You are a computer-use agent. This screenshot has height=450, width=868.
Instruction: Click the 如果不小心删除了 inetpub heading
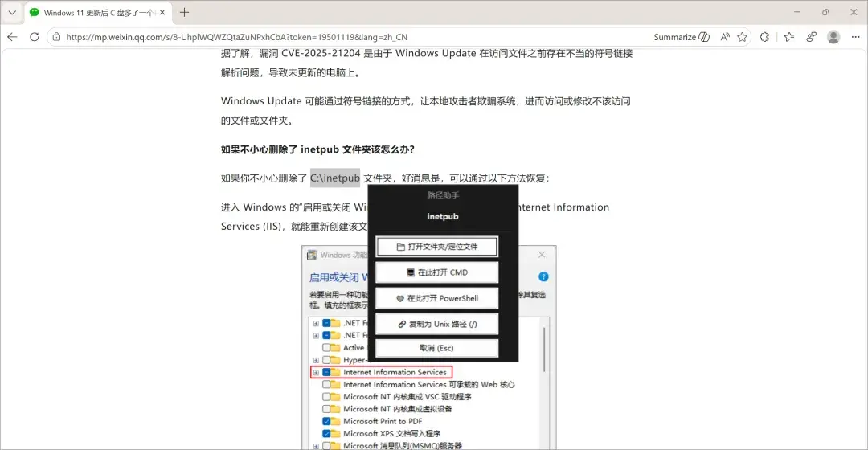(317, 149)
